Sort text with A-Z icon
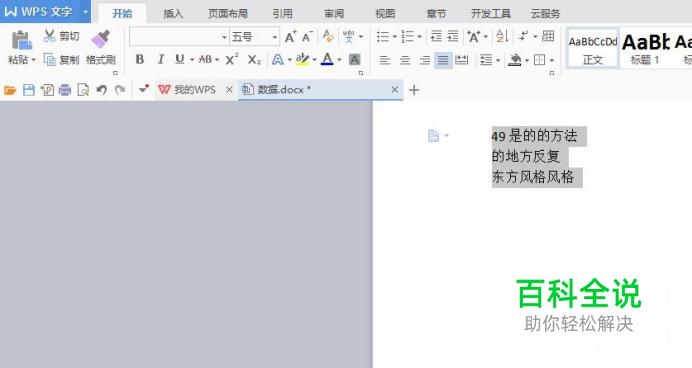This screenshot has width=692, height=368. point(502,36)
